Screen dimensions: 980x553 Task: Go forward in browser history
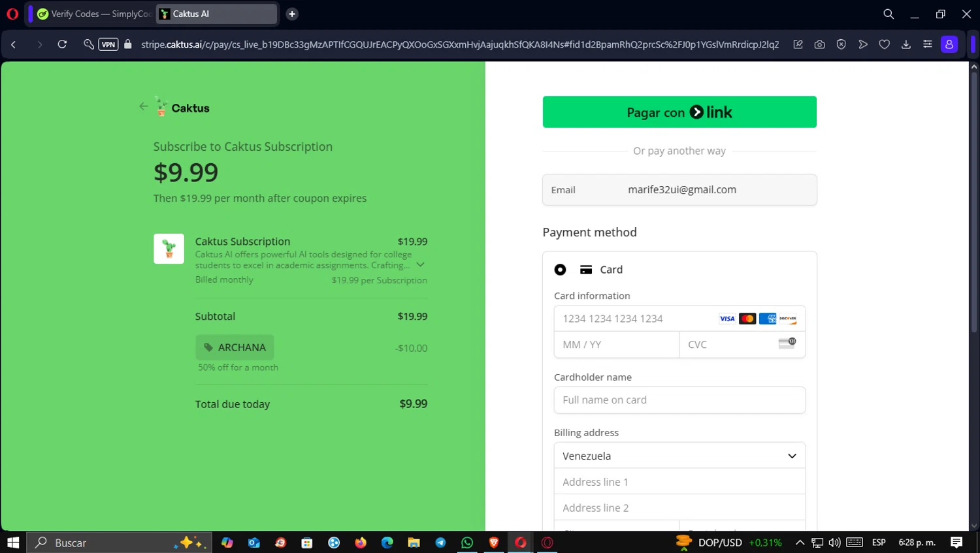coord(39,44)
